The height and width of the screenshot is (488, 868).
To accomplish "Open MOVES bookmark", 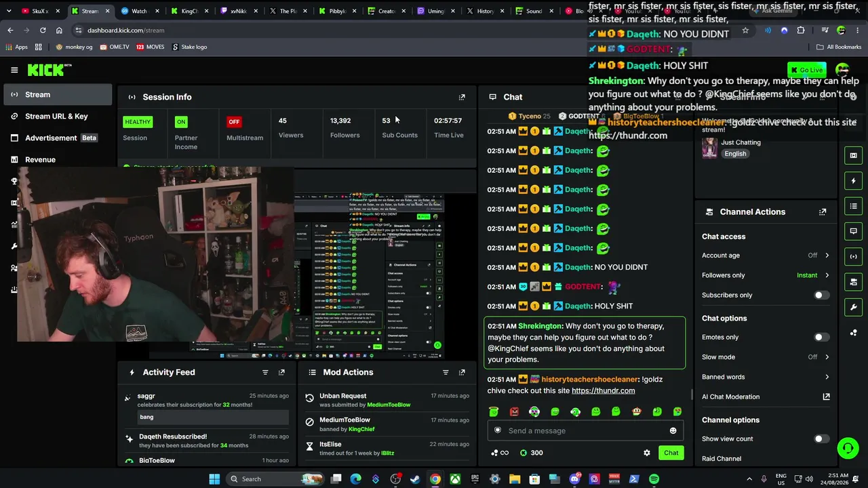I will (x=149, y=47).
